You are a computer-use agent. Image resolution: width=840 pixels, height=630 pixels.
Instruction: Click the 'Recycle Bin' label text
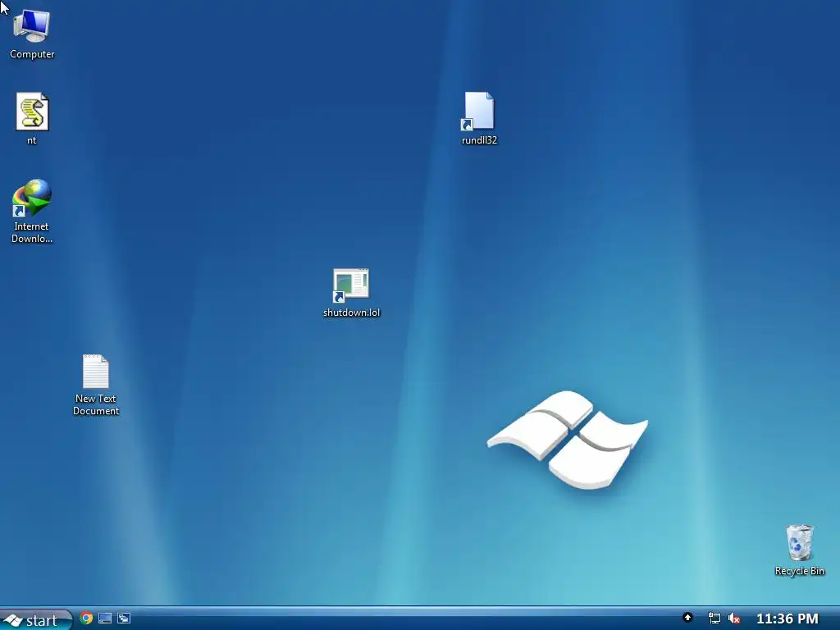(x=800, y=571)
